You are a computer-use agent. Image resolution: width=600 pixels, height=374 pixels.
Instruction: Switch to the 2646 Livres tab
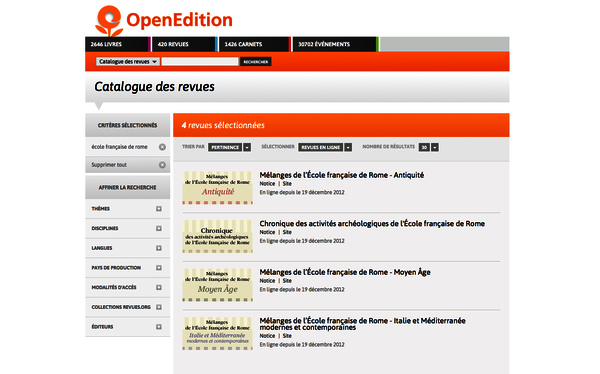click(117, 44)
